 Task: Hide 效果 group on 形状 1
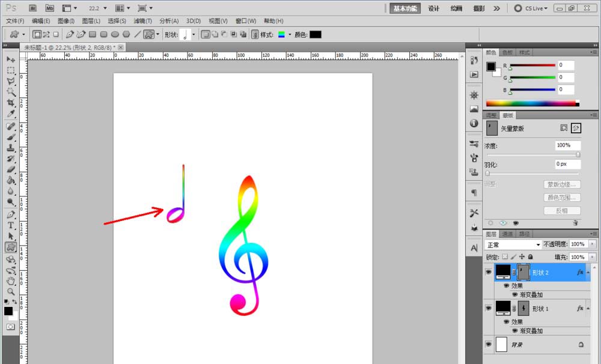[x=506, y=322]
